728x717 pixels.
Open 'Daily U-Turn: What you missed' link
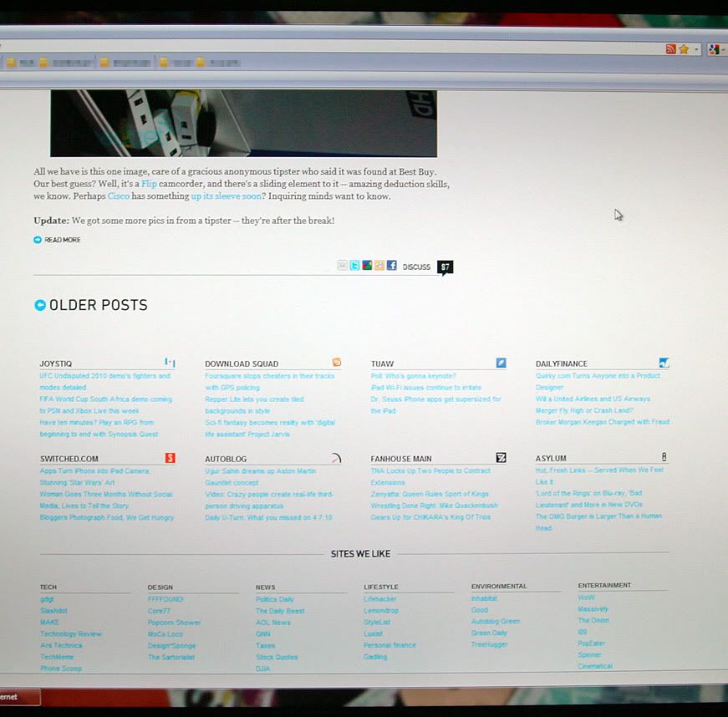(x=268, y=517)
